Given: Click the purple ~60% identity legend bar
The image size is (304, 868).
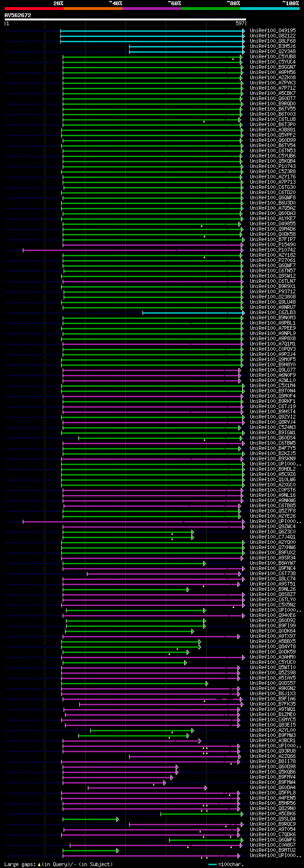Looking at the screenshot, I should (152, 9).
